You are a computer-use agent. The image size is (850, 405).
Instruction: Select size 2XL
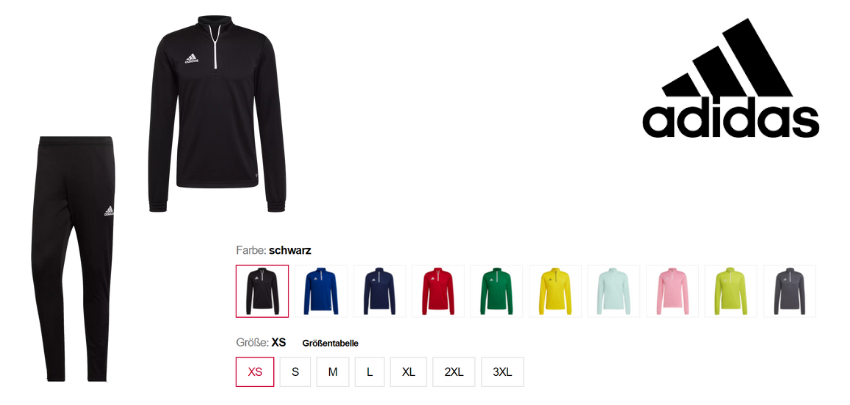[454, 372]
